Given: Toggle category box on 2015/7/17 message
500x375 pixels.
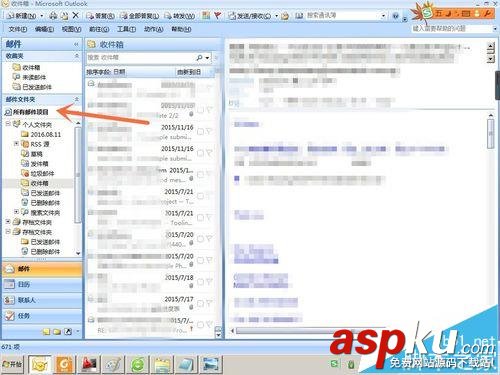Looking at the screenshot, I should pos(200,303).
